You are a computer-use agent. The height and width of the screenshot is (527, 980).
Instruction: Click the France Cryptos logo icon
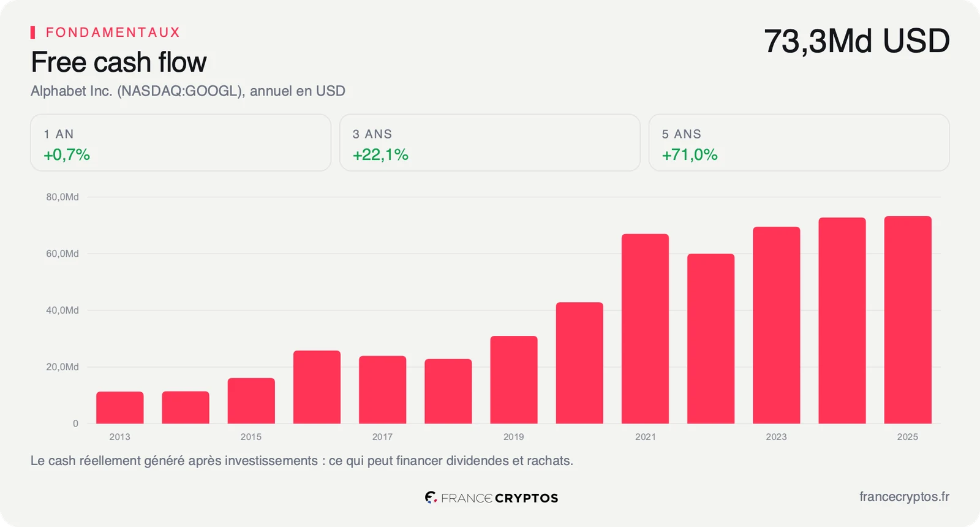click(x=431, y=498)
